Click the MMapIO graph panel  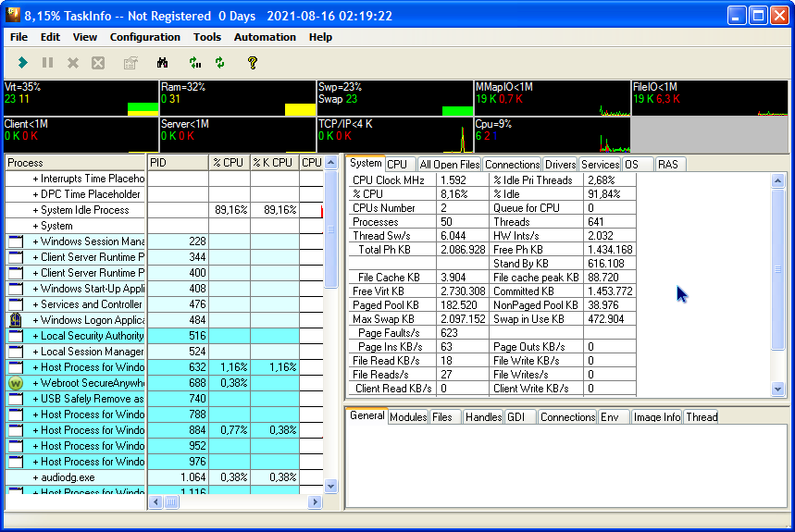(x=553, y=98)
